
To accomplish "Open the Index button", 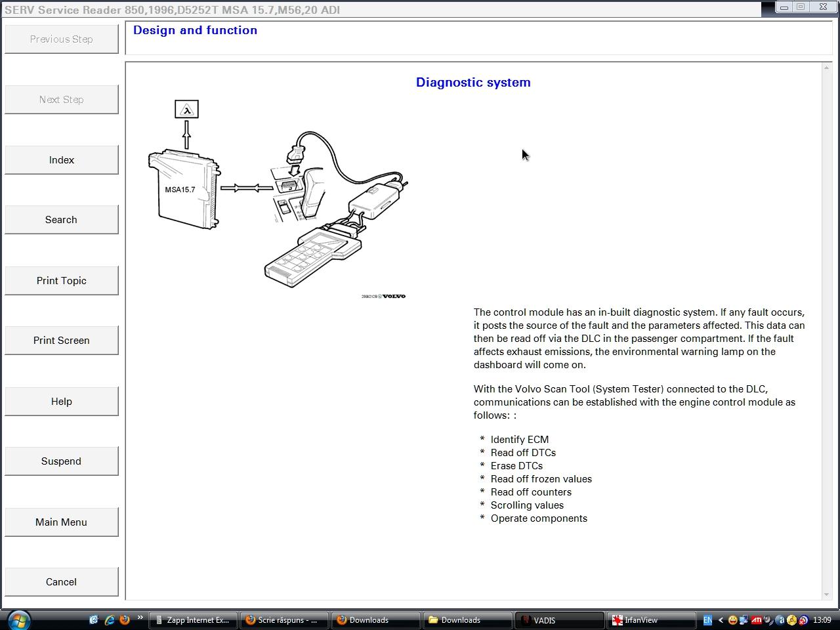I will click(61, 160).
